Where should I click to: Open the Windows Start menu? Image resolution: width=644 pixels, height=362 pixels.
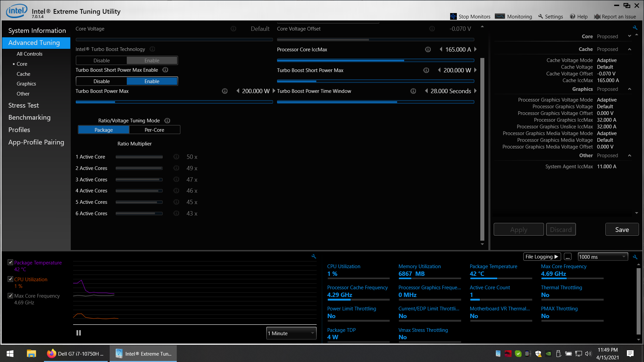point(10,354)
